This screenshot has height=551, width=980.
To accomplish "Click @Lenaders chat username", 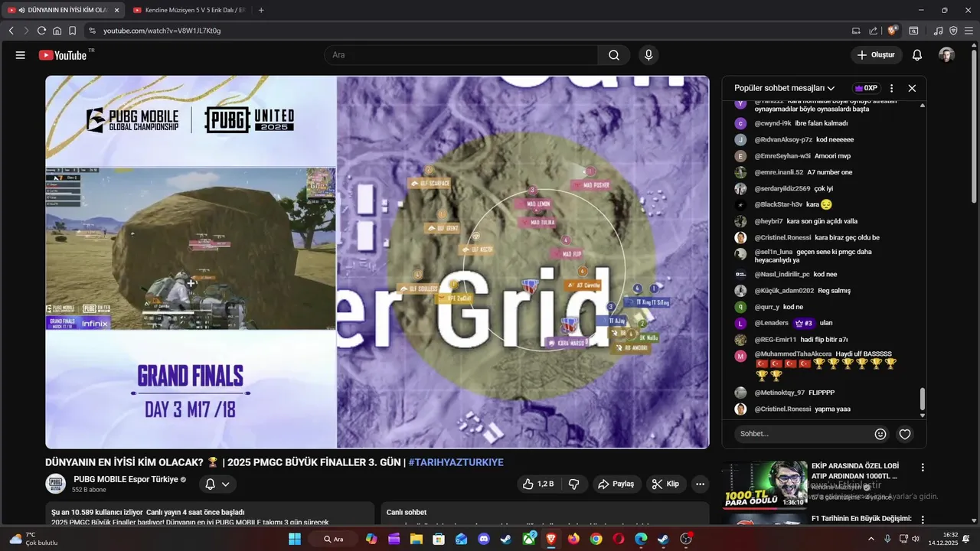I will click(771, 323).
